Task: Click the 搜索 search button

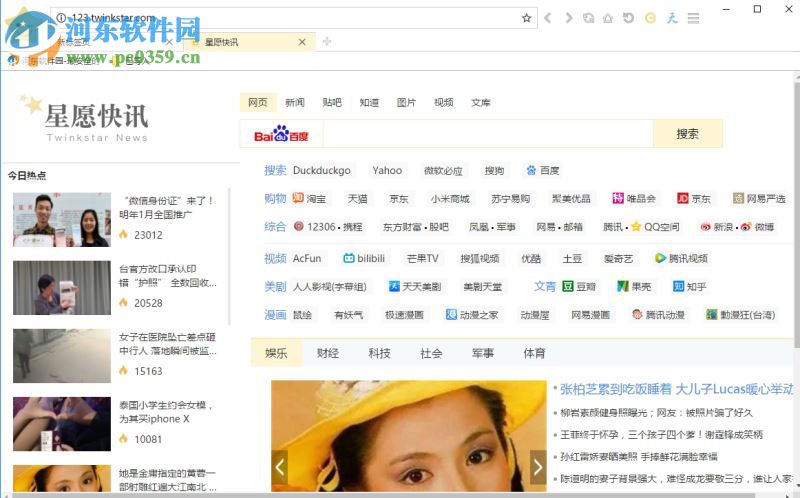Action: (687, 134)
